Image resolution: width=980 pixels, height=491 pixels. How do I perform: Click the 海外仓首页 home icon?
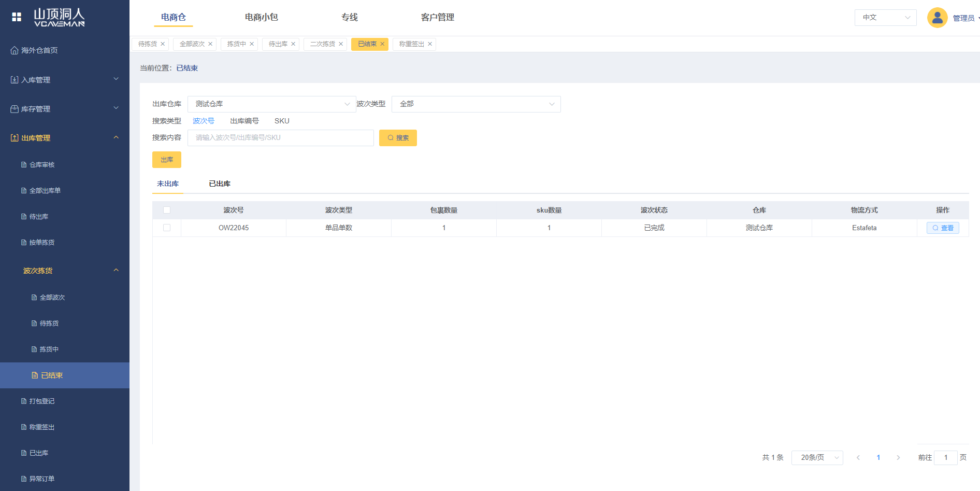click(15, 50)
